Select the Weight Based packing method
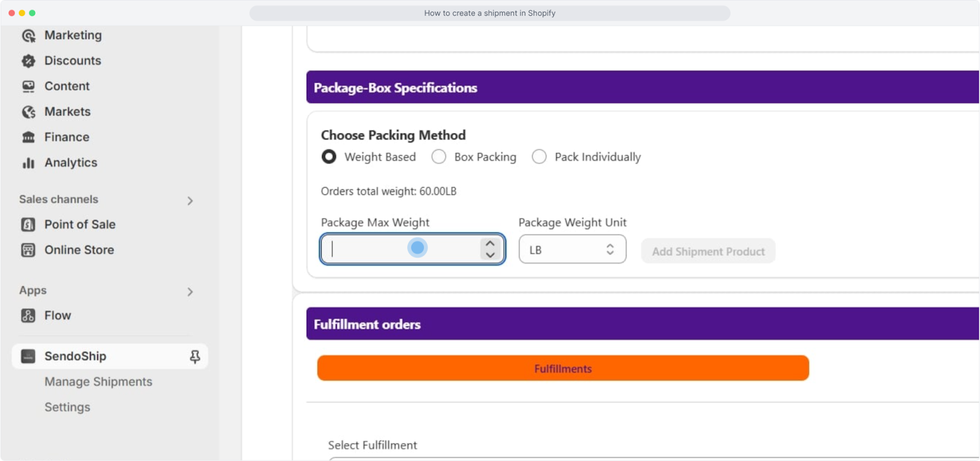Viewport: 980px width, 461px height. click(x=329, y=157)
